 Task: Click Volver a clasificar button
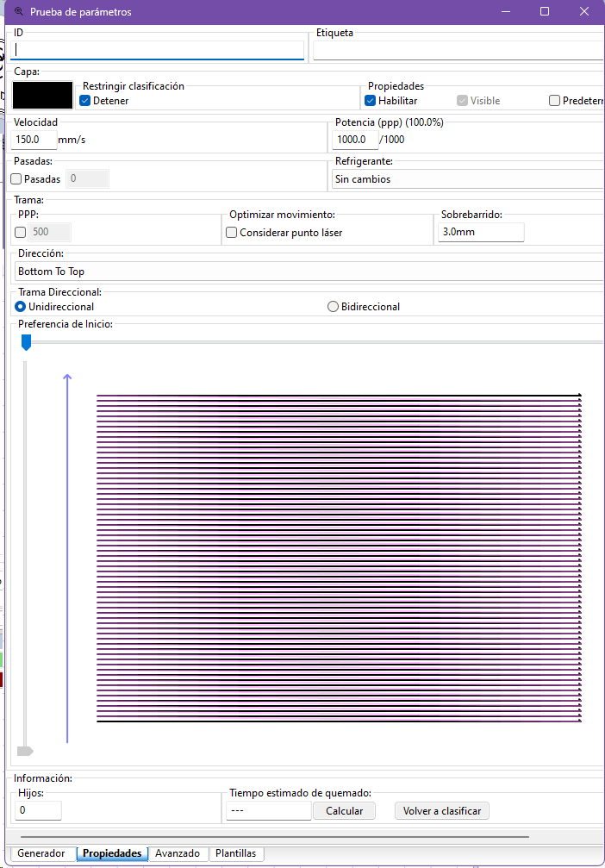click(x=442, y=811)
